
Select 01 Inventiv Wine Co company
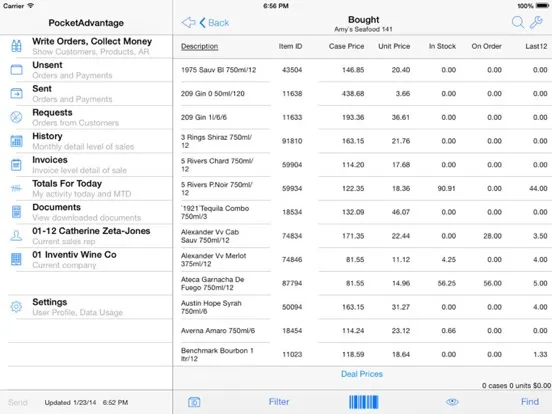(x=86, y=259)
